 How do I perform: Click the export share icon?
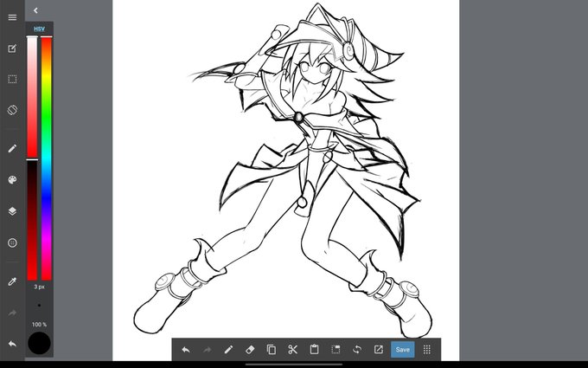(x=379, y=350)
